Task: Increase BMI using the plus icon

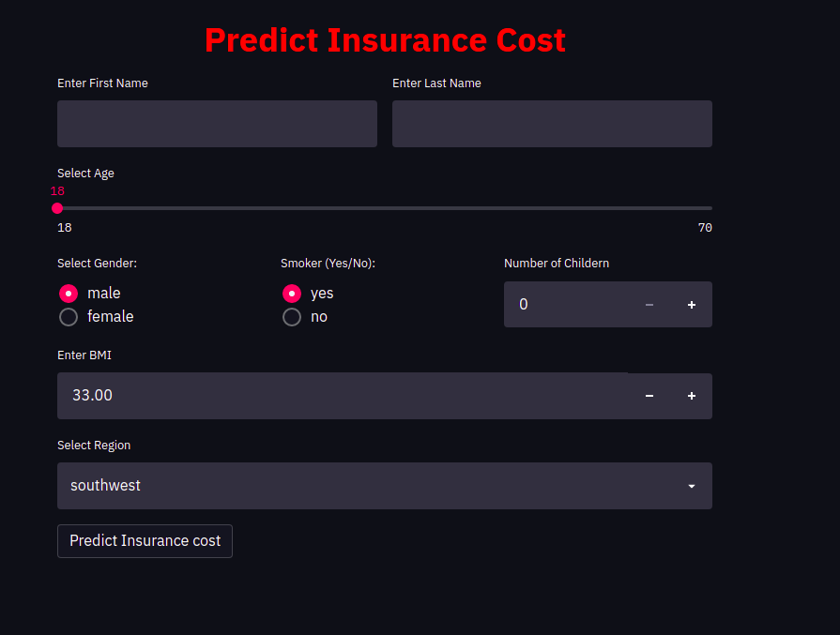Action: pos(692,395)
